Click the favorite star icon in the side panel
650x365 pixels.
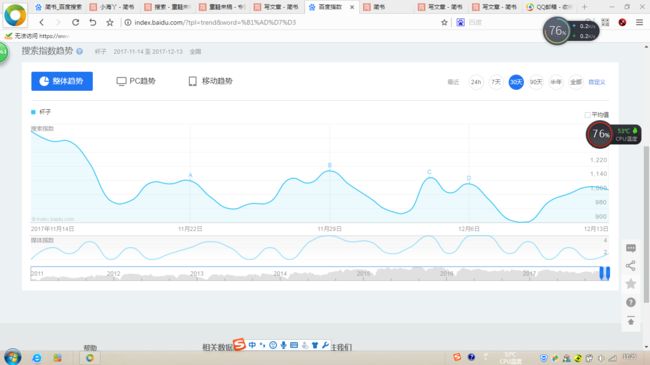631,284
